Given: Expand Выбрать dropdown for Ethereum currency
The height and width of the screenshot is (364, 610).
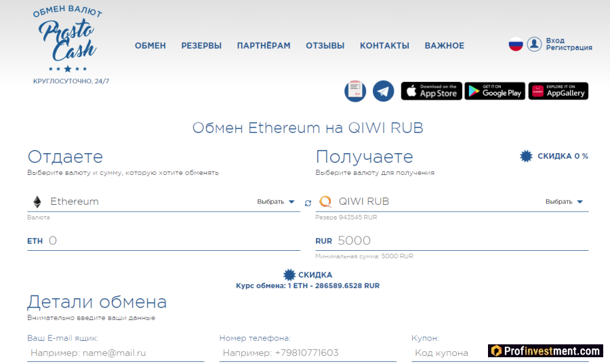Looking at the screenshot, I should click(275, 201).
